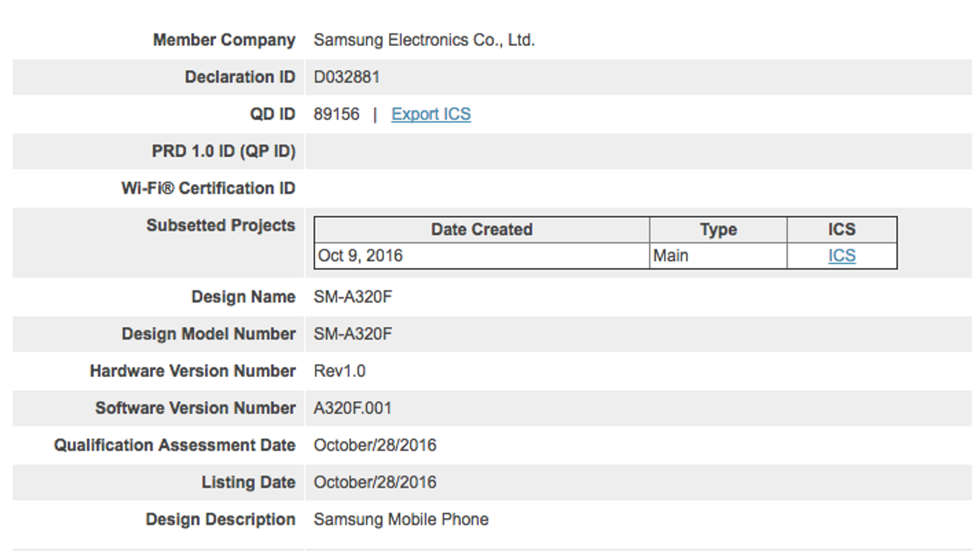980x551 pixels.
Task: Click the Declaration ID value D032881
Action: click(x=347, y=77)
